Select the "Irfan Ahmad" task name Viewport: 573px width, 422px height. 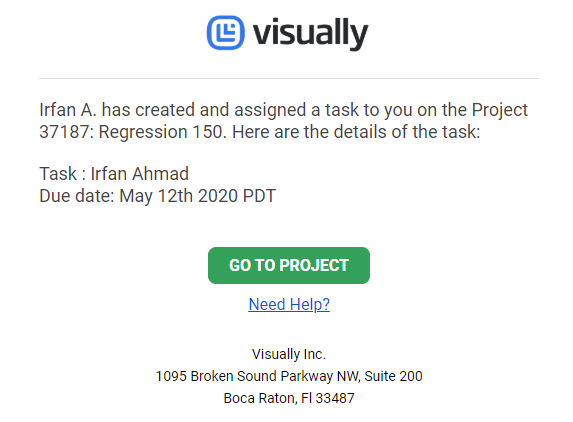[x=140, y=174]
